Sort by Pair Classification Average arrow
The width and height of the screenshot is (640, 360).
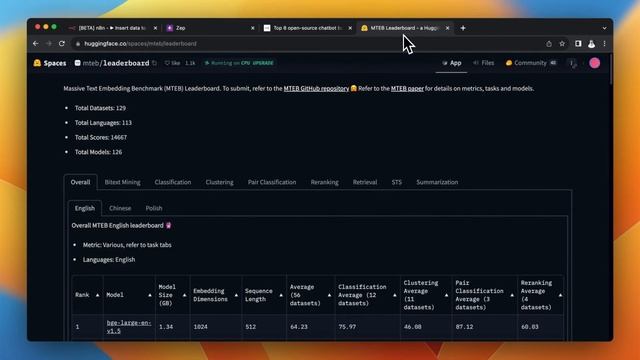(512, 295)
